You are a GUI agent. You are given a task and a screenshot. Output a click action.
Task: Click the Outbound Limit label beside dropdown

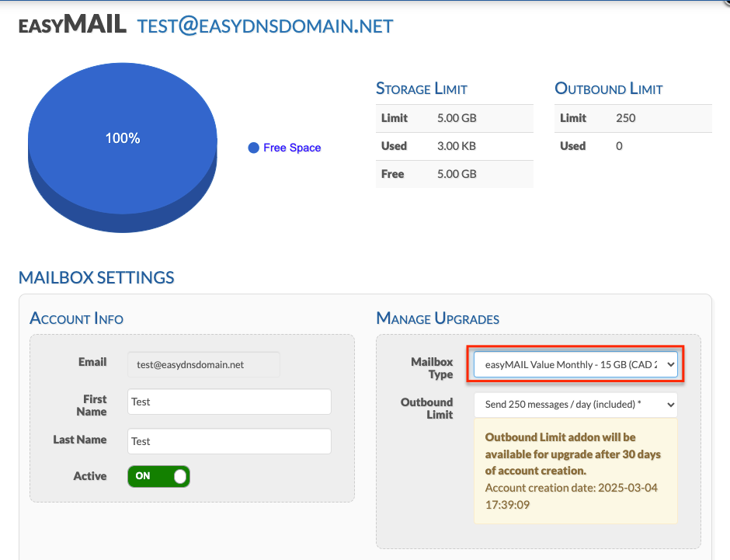(x=426, y=409)
